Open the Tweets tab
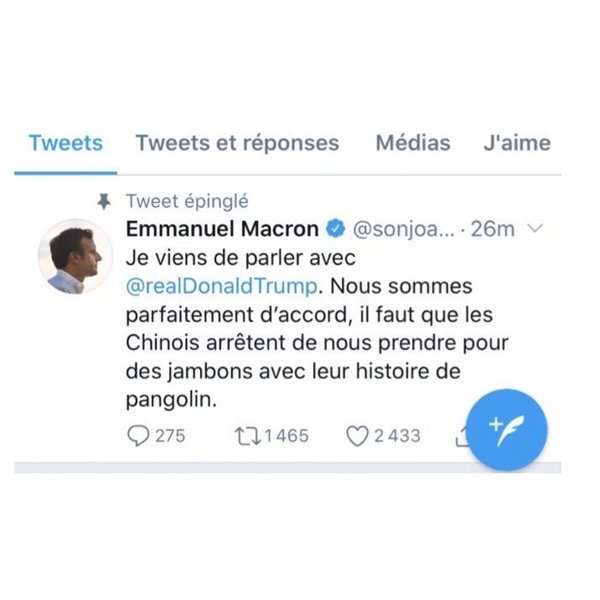 [x=66, y=143]
